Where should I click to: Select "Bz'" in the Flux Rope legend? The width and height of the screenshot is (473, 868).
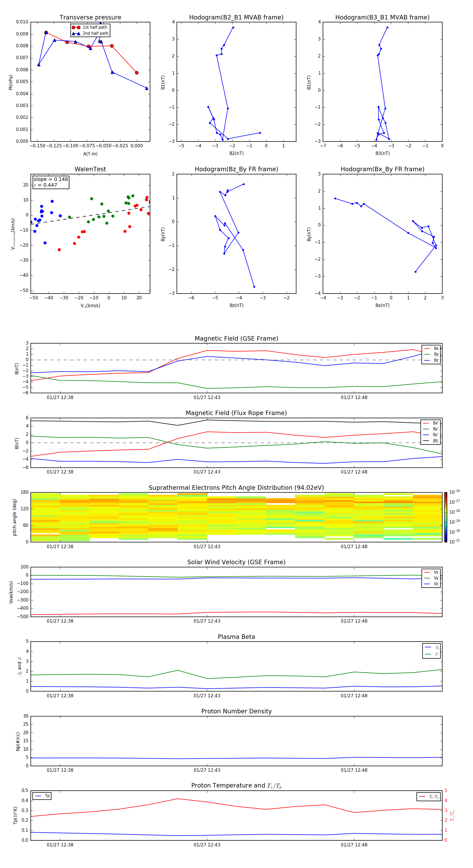[431, 435]
